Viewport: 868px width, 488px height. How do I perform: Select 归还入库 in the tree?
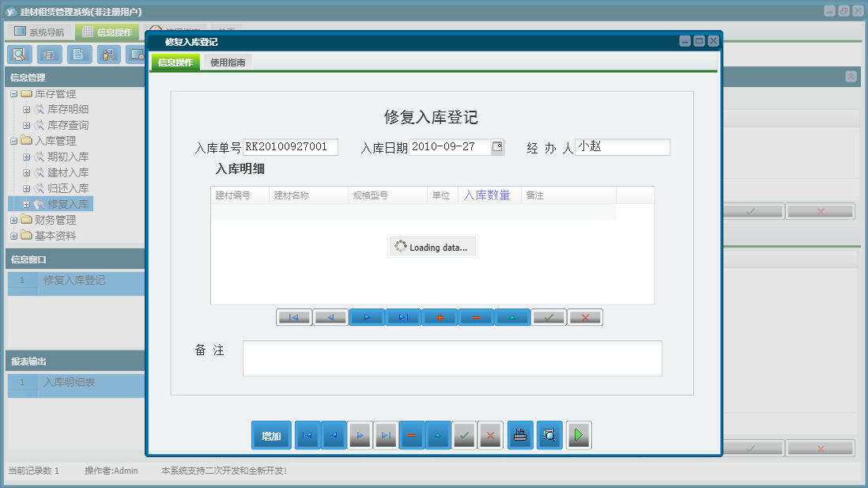(x=67, y=188)
